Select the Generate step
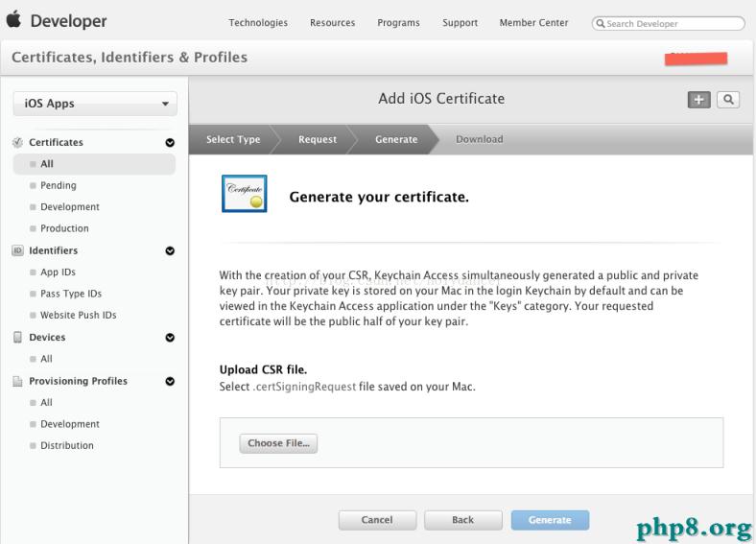 [396, 139]
